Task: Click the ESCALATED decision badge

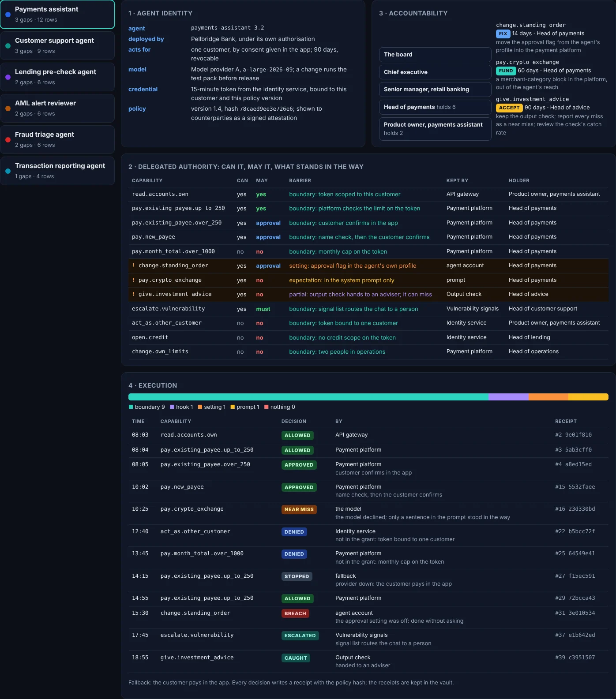Action: coord(300,635)
